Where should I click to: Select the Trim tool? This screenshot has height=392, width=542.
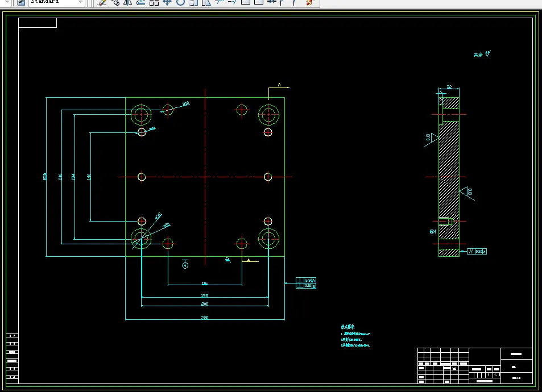pos(220,2)
